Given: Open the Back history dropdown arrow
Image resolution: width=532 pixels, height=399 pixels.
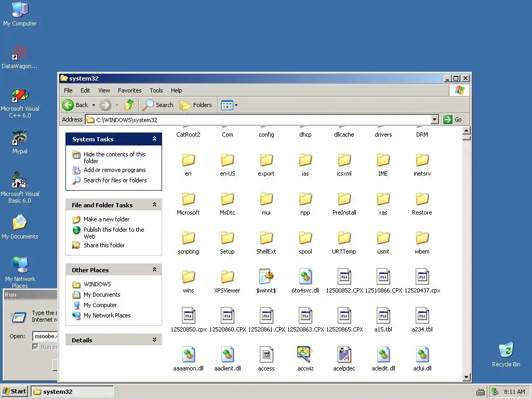Looking at the screenshot, I should pos(94,105).
